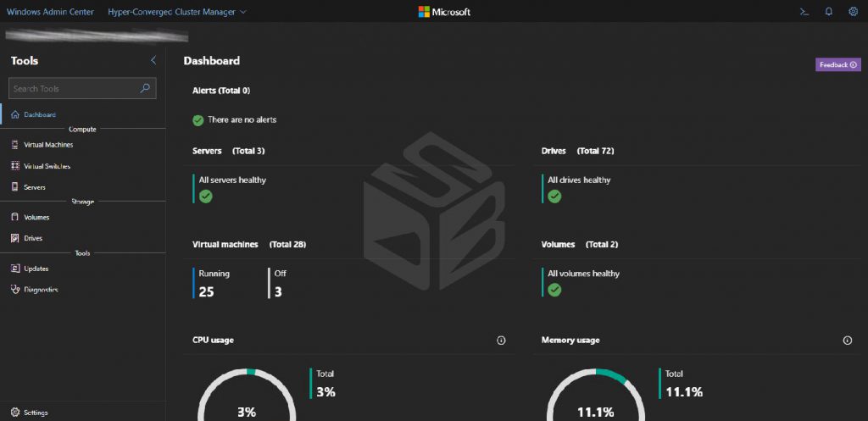
Task: Click the Running 25 VM count
Action: 207,291
